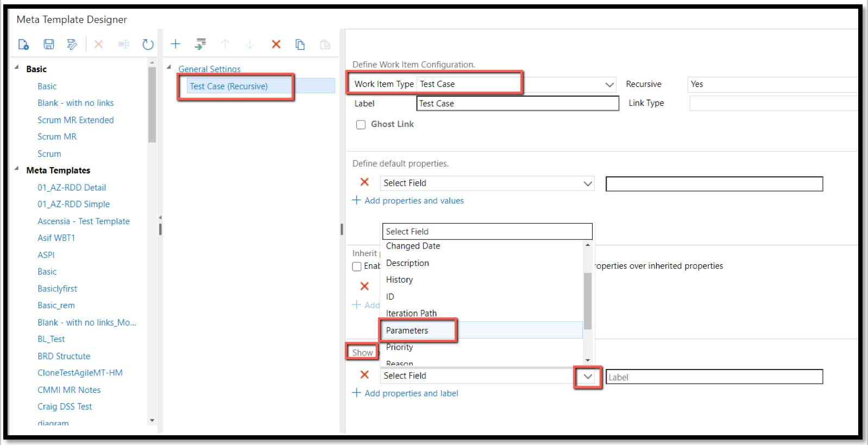Choose Parameters from the field list

click(407, 330)
